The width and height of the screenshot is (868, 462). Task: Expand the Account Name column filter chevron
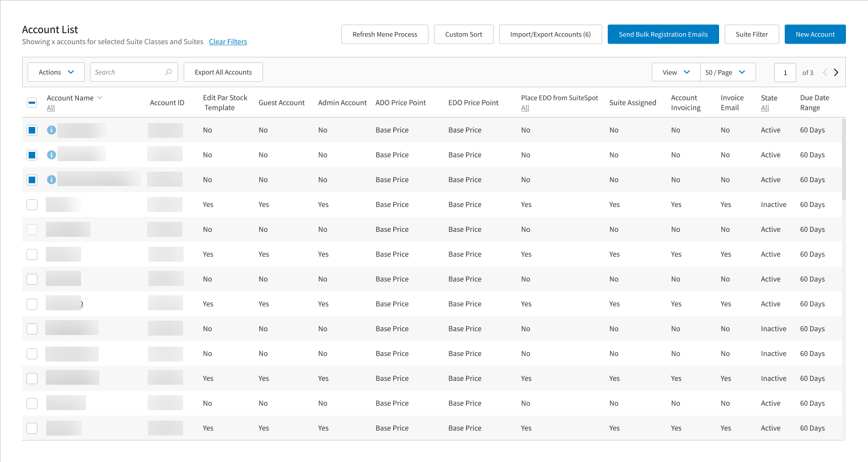(100, 98)
